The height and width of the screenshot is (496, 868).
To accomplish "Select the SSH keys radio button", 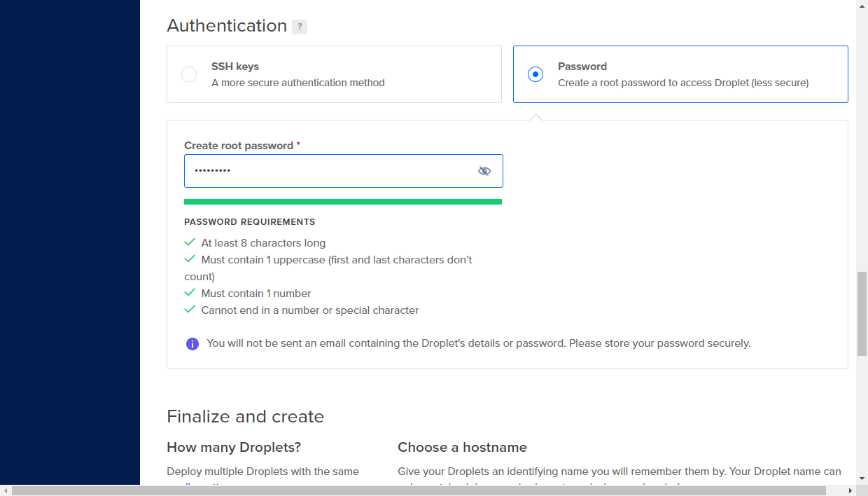I will pos(189,74).
